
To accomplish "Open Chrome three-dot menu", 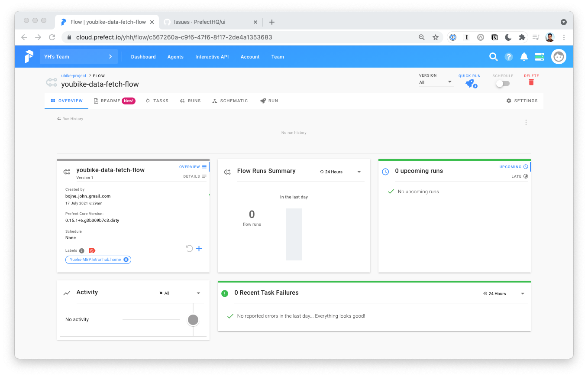I will click(x=564, y=37).
